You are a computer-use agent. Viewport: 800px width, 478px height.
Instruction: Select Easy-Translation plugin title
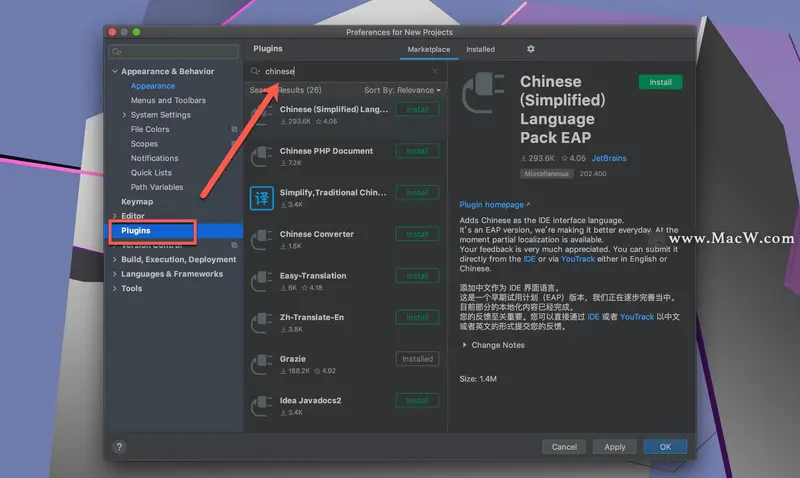point(313,276)
